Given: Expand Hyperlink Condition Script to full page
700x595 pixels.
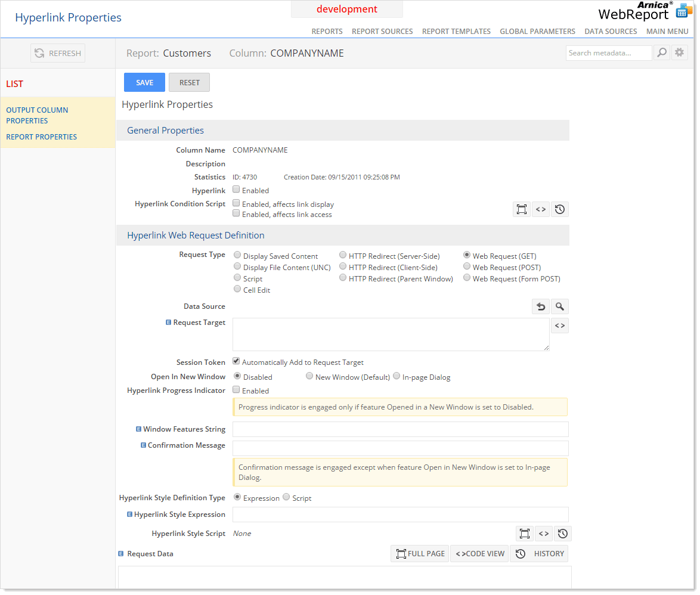Looking at the screenshot, I should pyautogui.click(x=522, y=209).
